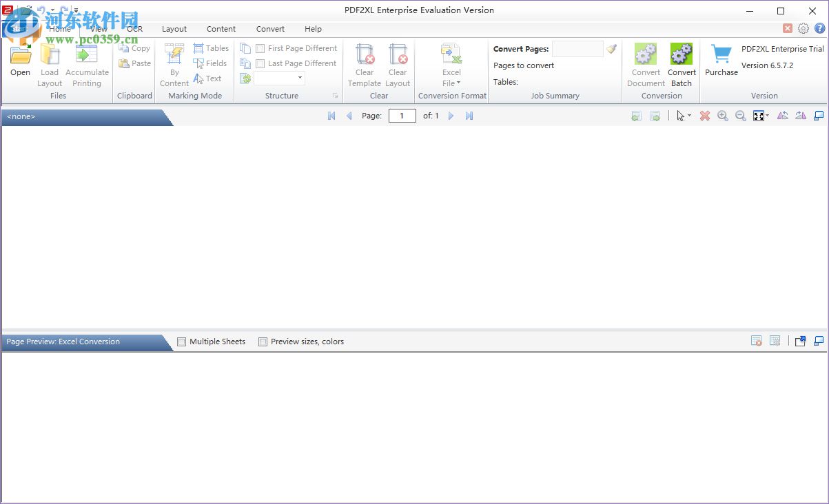Expand the fit-to-page zoom dropdown
Viewport: 829px width, 504px height.
pos(766,116)
